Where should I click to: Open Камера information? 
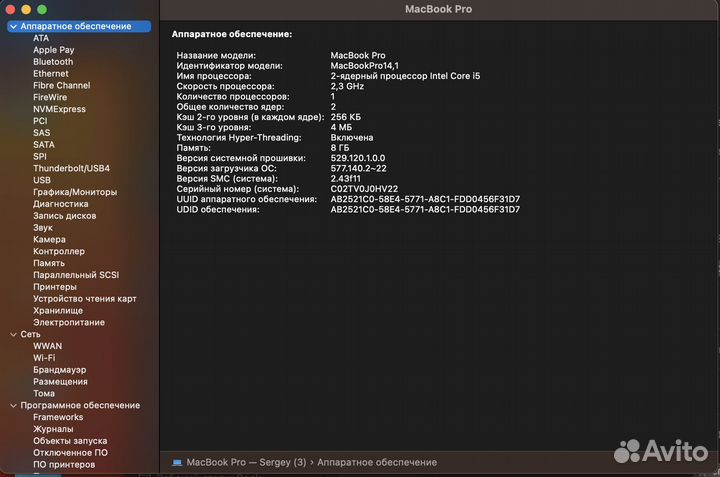49,240
